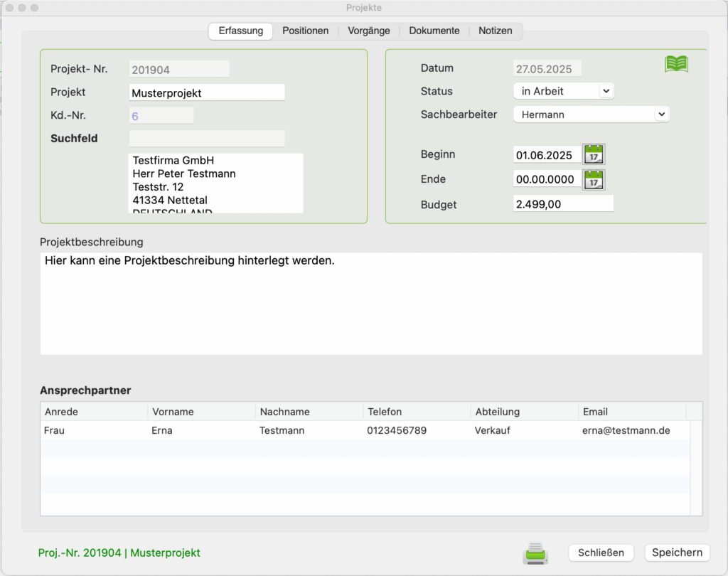728x576 pixels.
Task: Open calendar picker for Ende date
Action: point(594,180)
